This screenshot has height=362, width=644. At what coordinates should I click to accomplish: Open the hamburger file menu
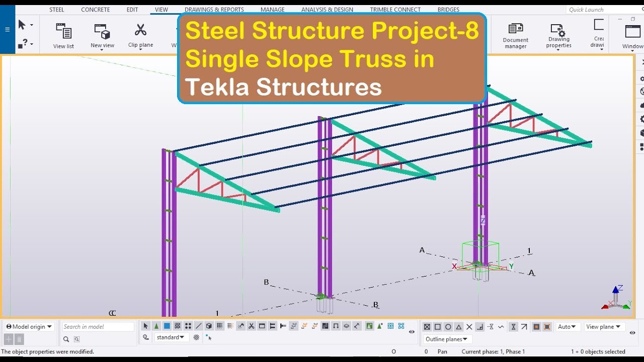coord(7,29)
